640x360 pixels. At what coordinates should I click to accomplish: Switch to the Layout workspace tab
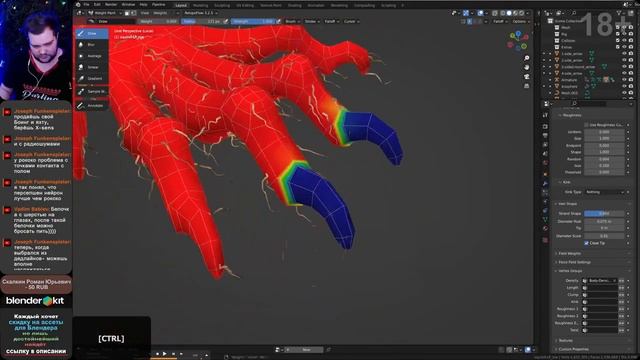(x=181, y=5)
